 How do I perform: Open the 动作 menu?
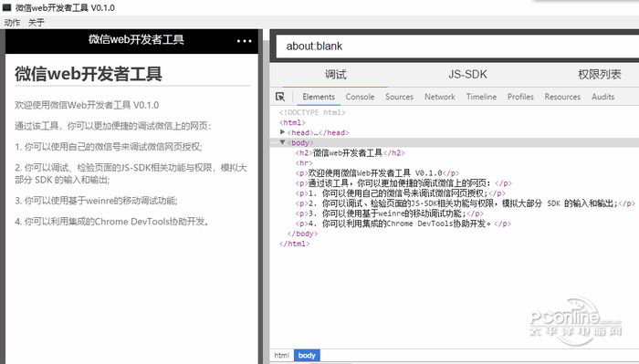(x=12, y=23)
